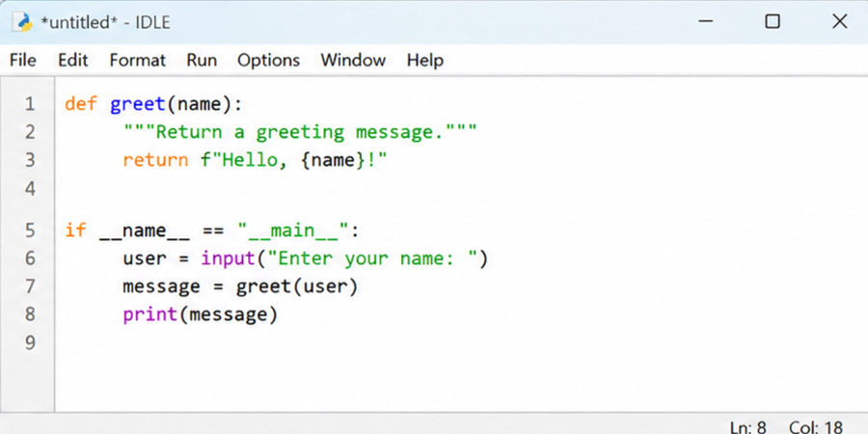Viewport: 868px width, 434px height.
Task: Maximize the IDLE window
Action: (773, 21)
